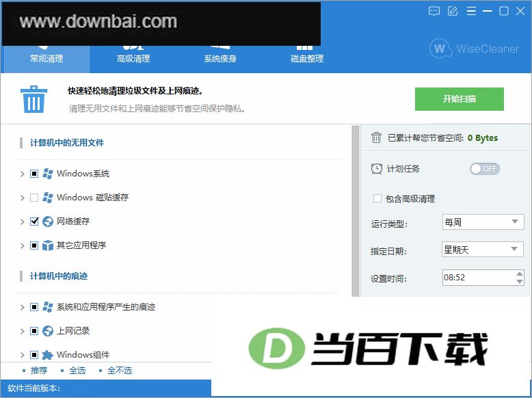Click the Windows组件 puzzle icon
Screen dimensions: 532x398
(x=48, y=355)
